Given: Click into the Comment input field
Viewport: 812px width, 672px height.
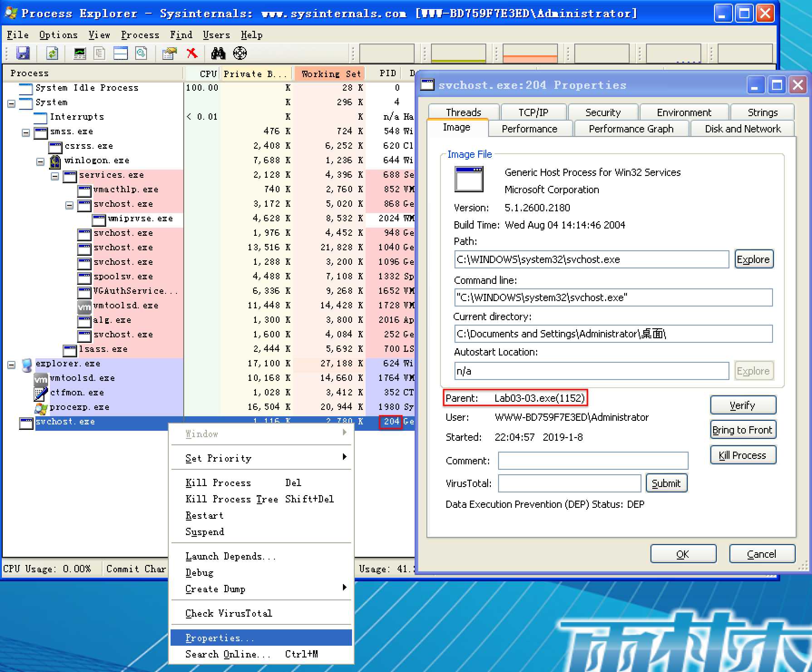Looking at the screenshot, I should coord(593,461).
